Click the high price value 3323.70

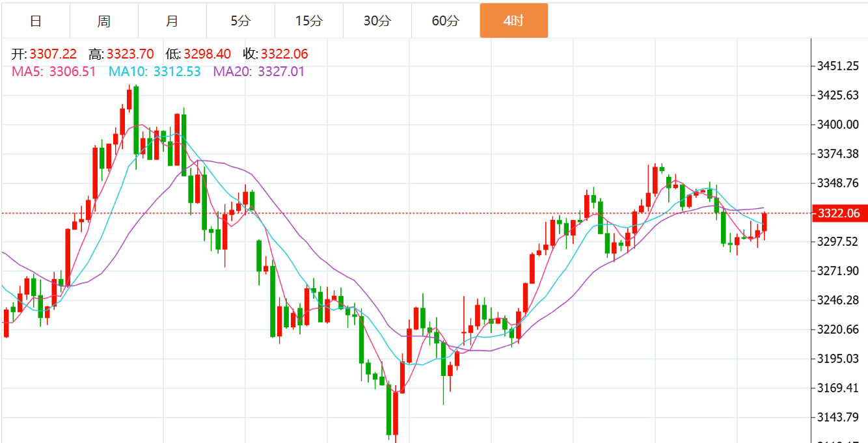click(130, 55)
